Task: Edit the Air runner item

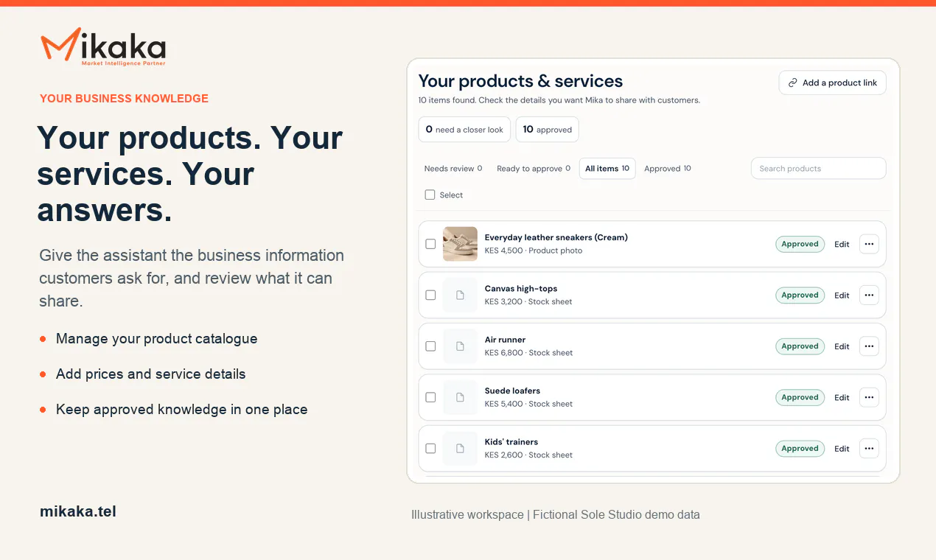Action: (x=842, y=346)
